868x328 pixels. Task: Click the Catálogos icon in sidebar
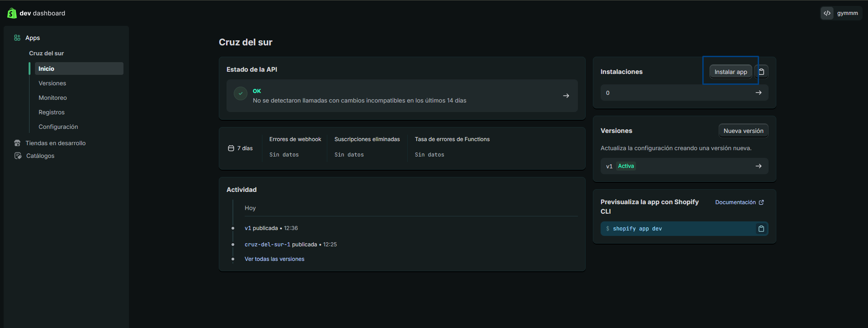pyautogui.click(x=18, y=156)
